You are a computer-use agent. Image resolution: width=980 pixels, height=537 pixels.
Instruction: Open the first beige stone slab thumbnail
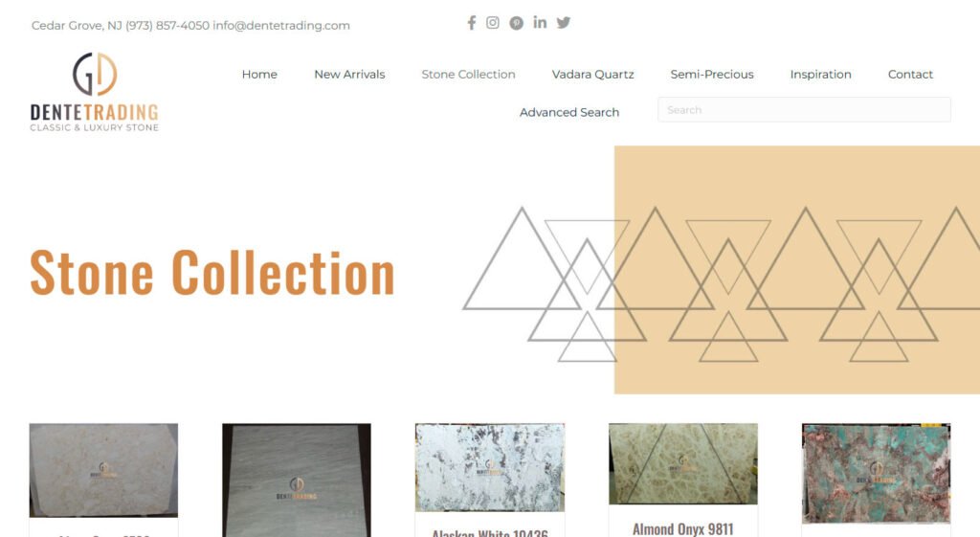(x=103, y=470)
